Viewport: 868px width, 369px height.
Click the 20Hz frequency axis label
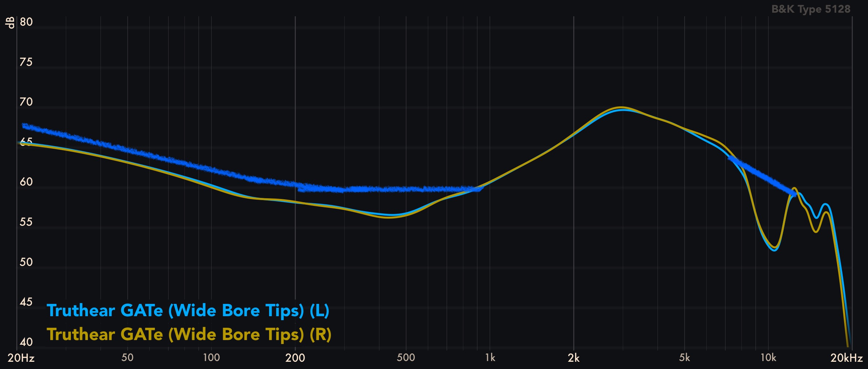coord(21,358)
